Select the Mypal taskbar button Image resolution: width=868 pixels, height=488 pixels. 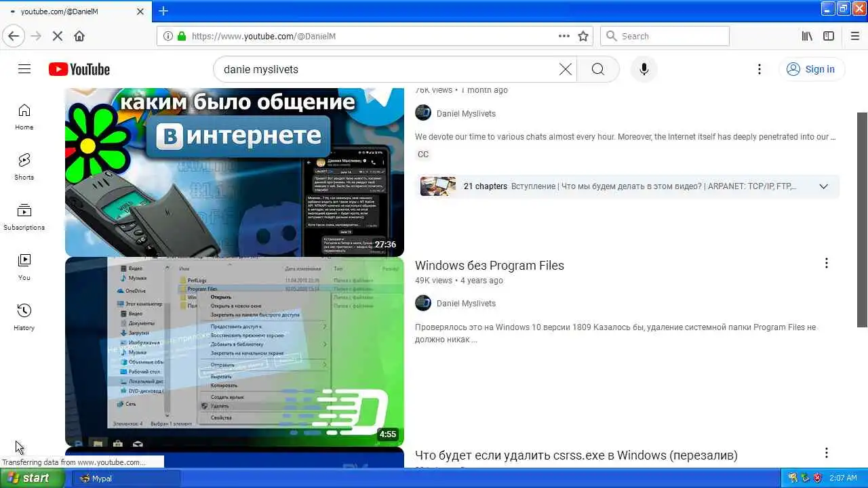pos(127,479)
